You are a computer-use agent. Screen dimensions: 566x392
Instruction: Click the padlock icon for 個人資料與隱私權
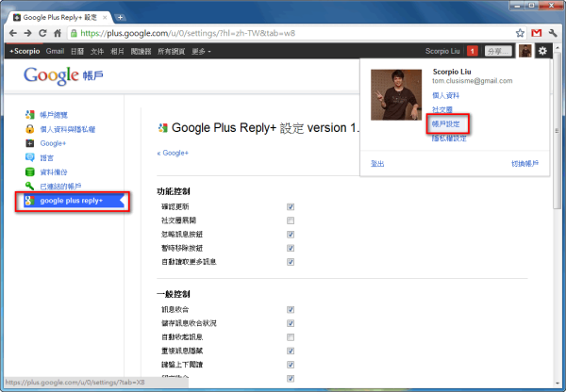29,129
